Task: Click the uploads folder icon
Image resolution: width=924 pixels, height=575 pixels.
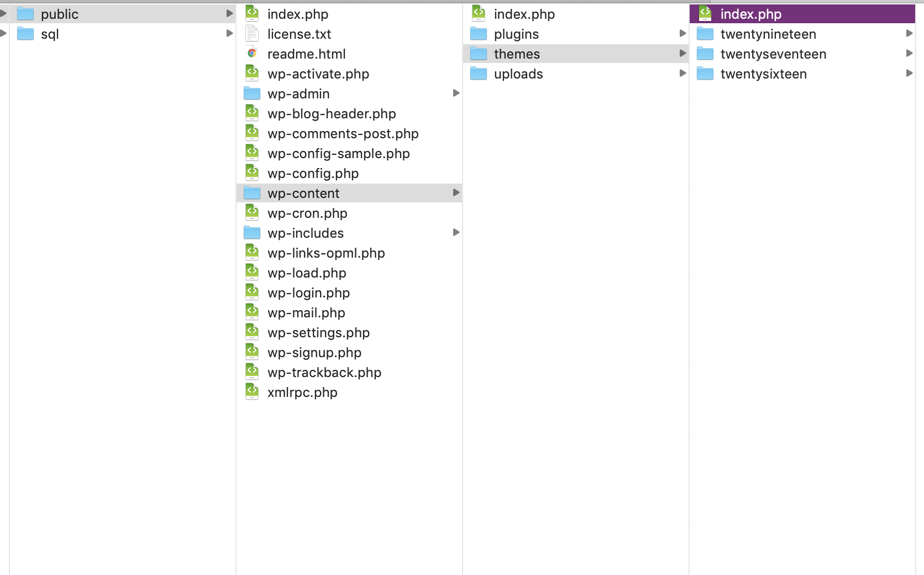Action: (x=479, y=74)
